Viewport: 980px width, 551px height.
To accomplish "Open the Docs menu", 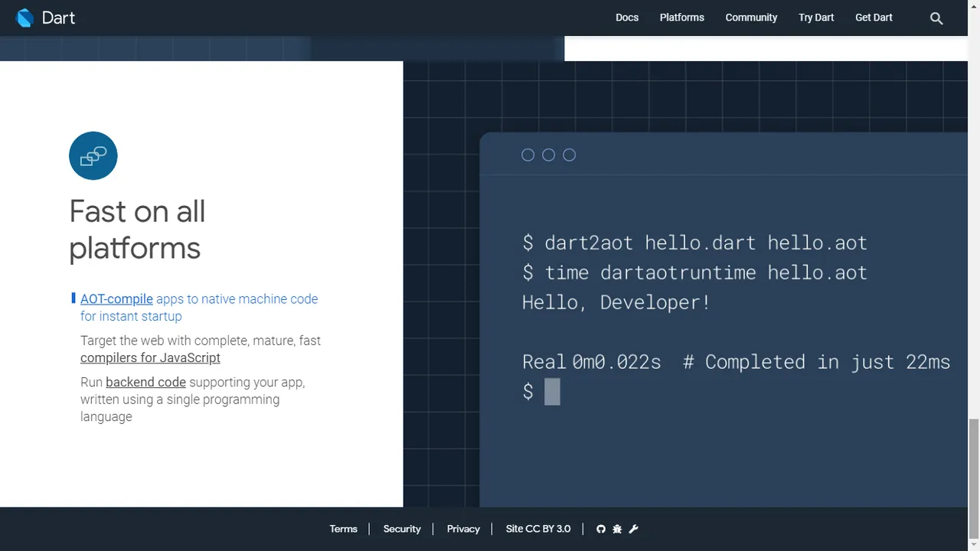I will pos(627,18).
